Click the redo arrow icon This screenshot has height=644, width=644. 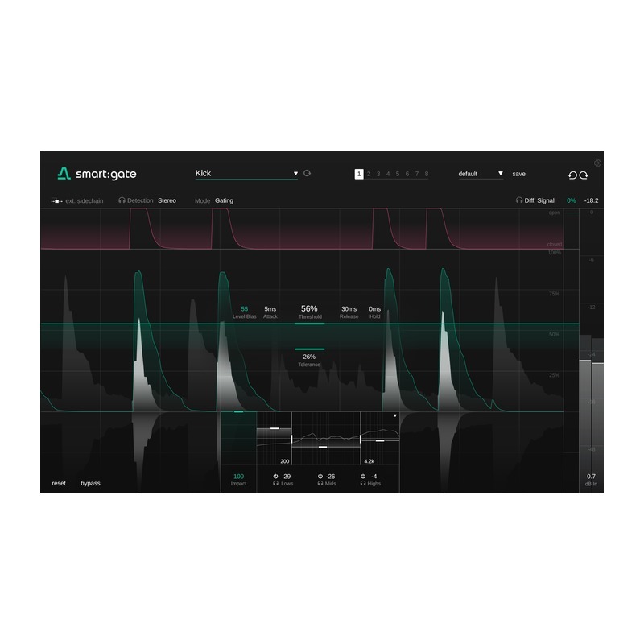tap(584, 175)
